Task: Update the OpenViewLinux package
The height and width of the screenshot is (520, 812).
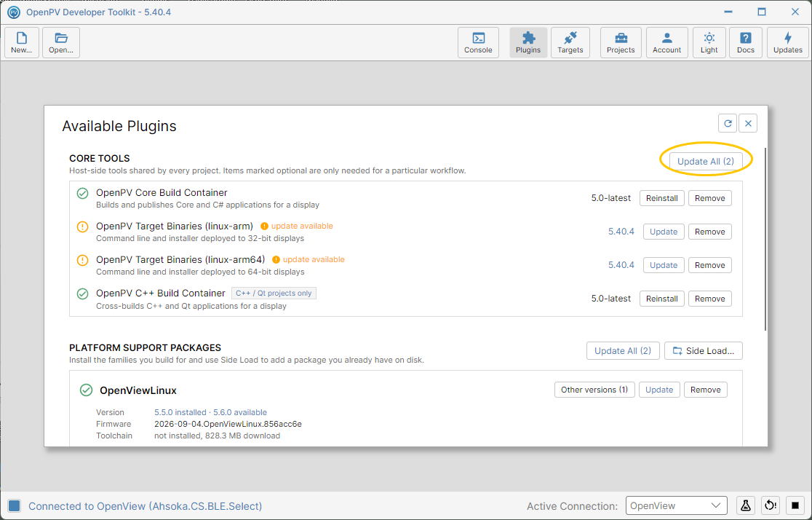Action: pos(659,390)
